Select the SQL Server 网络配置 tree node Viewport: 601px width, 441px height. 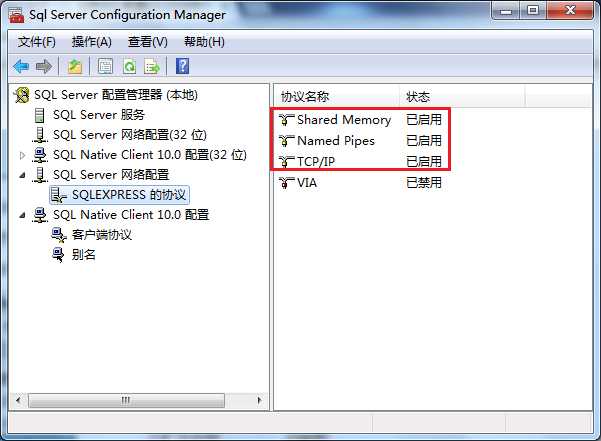pyautogui.click(x=111, y=175)
